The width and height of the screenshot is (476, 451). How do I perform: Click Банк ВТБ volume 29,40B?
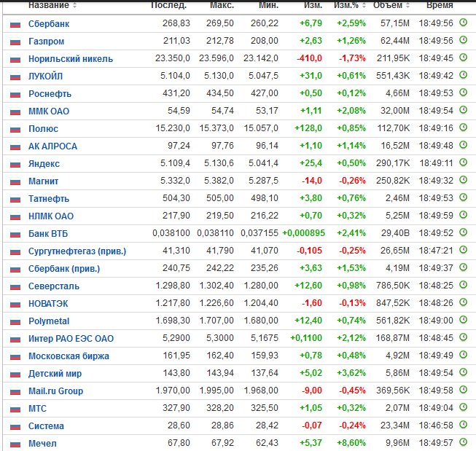(395, 233)
